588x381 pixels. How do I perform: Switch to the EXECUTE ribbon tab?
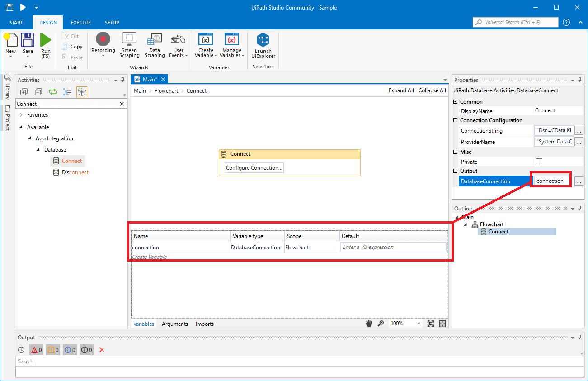81,23
